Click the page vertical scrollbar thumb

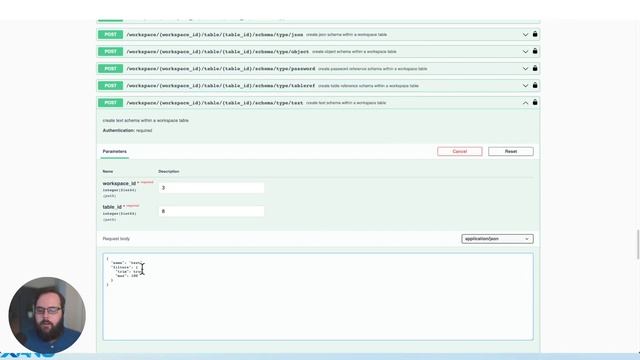(638, 244)
